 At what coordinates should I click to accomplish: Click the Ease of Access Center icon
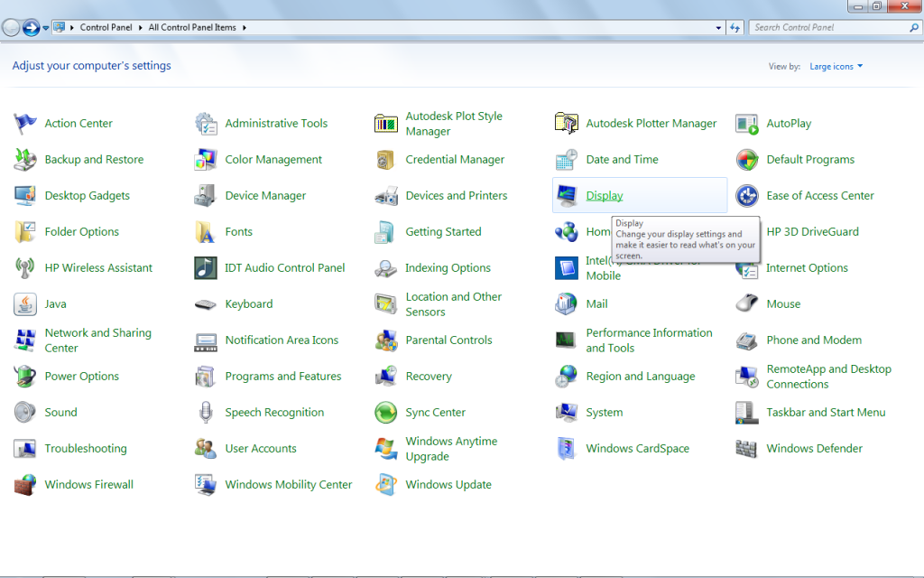pos(746,195)
